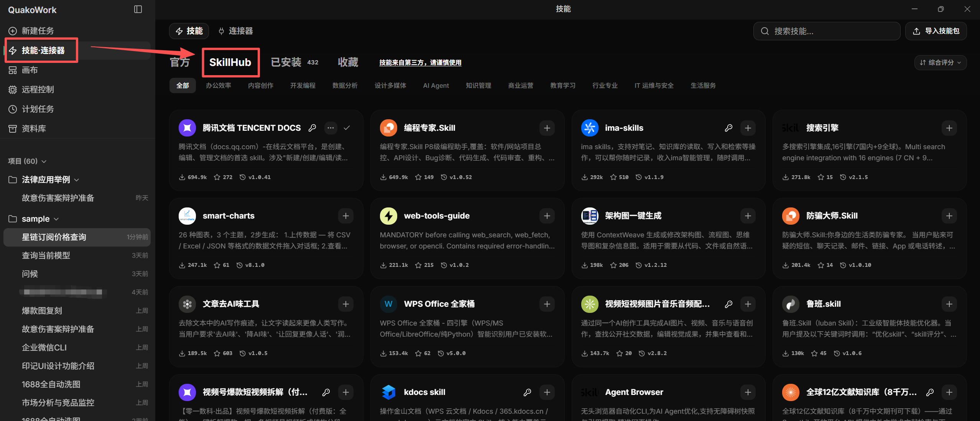Click the key icon on ima-skills
The image size is (980, 421).
click(729, 128)
